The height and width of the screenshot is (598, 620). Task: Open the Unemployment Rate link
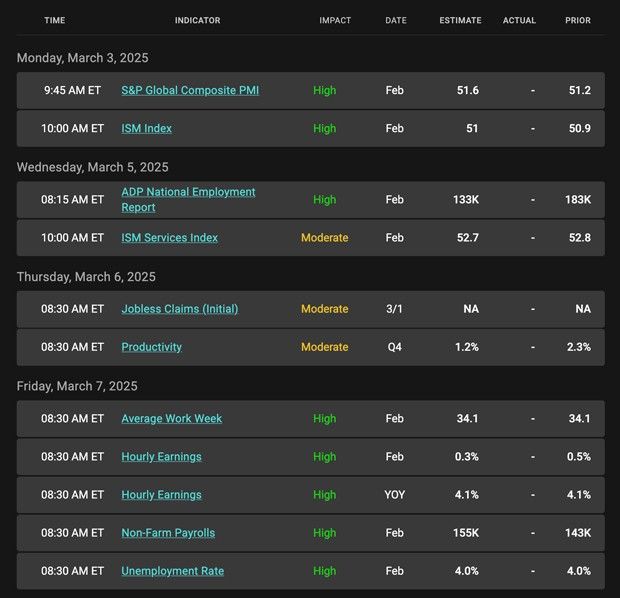(172, 571)
